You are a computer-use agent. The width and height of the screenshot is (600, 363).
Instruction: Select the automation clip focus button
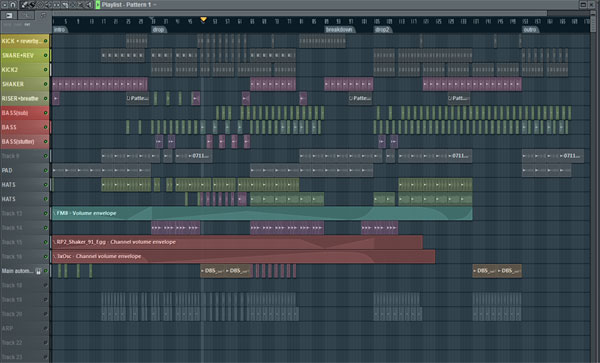tap(43, 15)
